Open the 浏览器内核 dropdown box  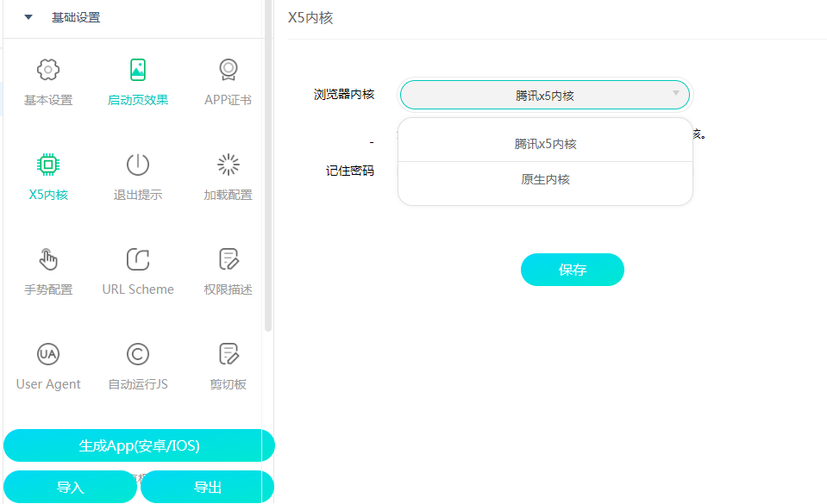tap(545, 95)
